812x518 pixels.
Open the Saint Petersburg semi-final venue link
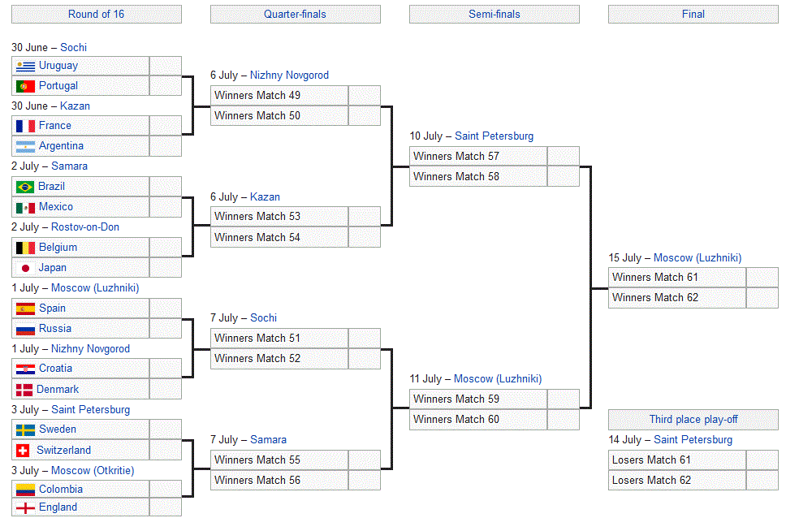pyautogui.click(x=494, y=136)
